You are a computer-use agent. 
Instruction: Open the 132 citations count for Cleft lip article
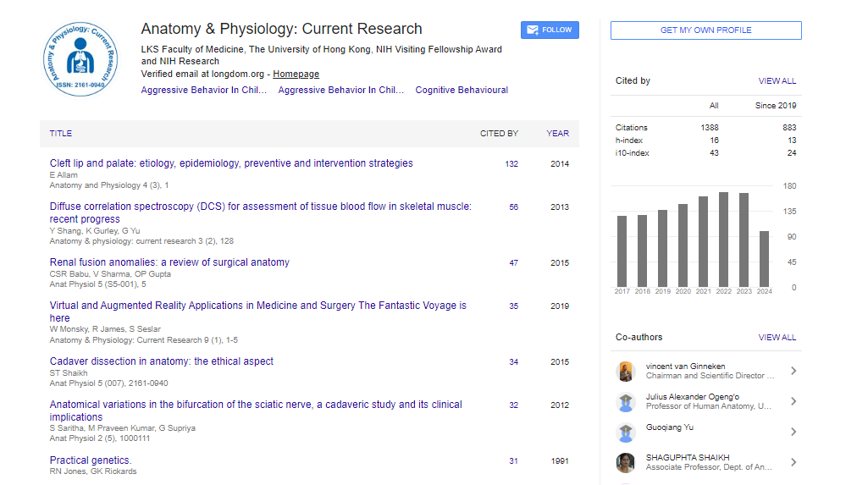tap(511, 164)
